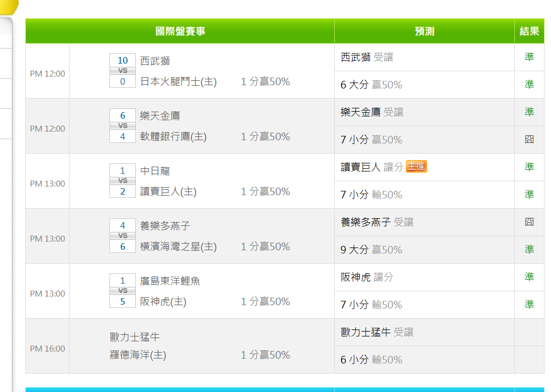Click the 7 小分 贏50% prediction
Image resolution: width=551 pixels, height=392 pixels.
(371, 140)
